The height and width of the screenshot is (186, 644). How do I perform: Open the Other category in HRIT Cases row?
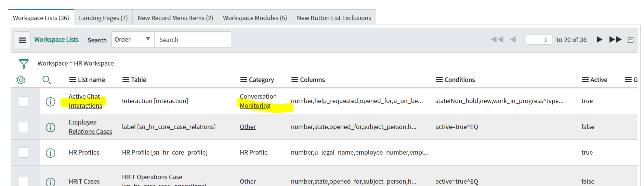pyautogui.click(x=248, y=182)
